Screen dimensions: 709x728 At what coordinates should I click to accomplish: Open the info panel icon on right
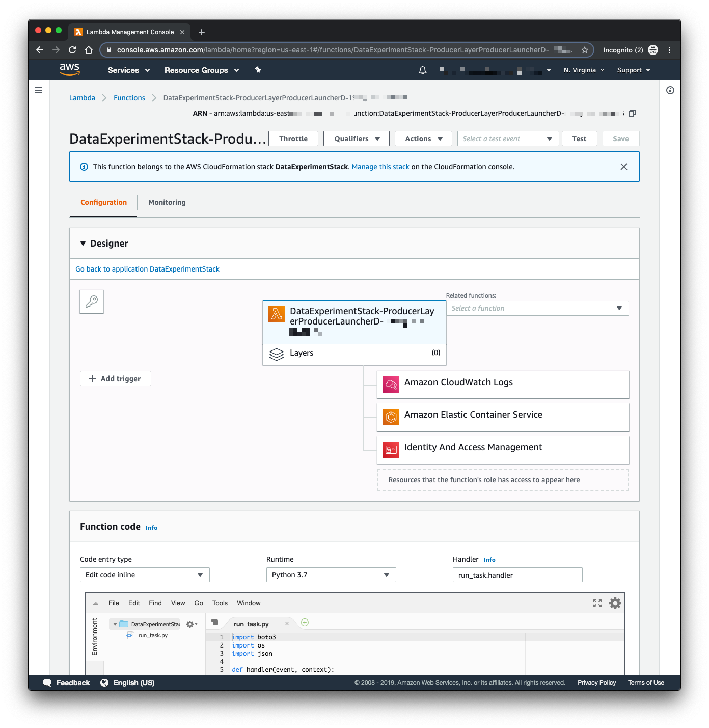click(670, 90)
